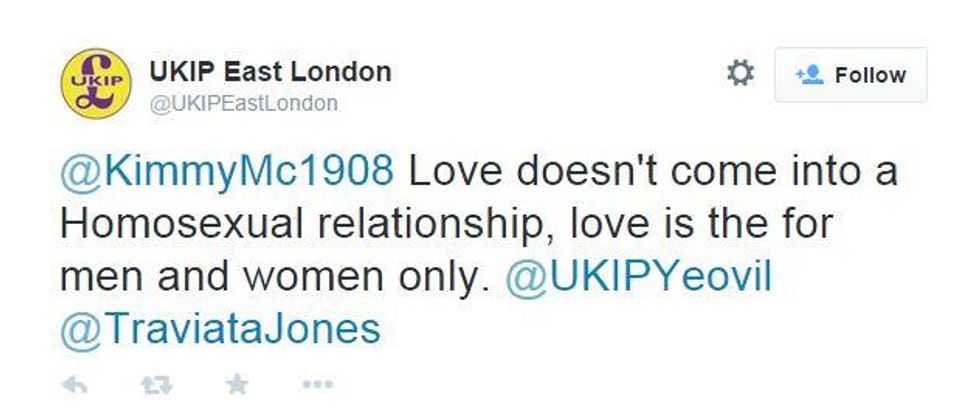Visit the @UKIPEastLondon handle link
Screen dimensions: 980x414
point(243,103)
